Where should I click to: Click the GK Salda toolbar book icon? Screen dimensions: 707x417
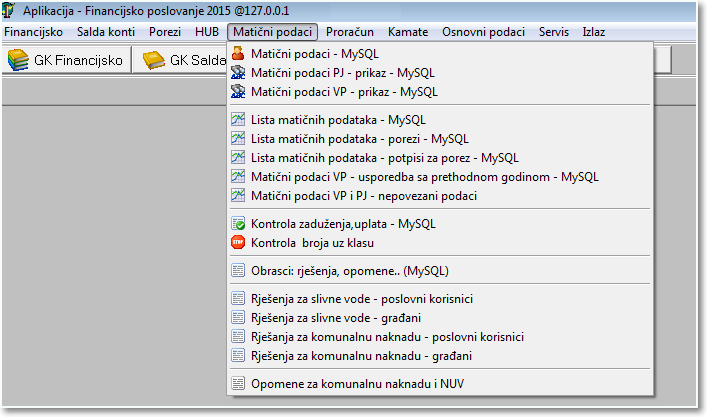pos(153,61)
